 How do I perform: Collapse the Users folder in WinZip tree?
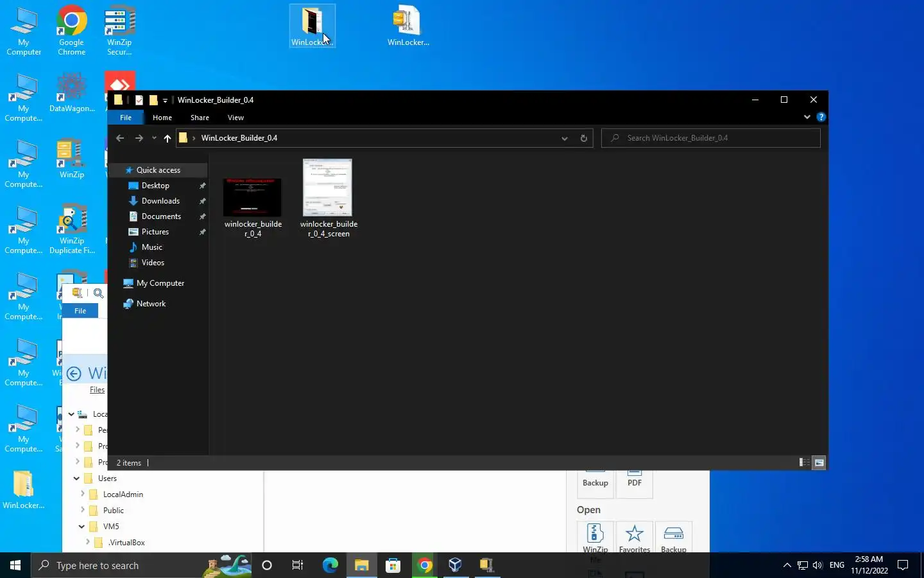click(76, 478)
